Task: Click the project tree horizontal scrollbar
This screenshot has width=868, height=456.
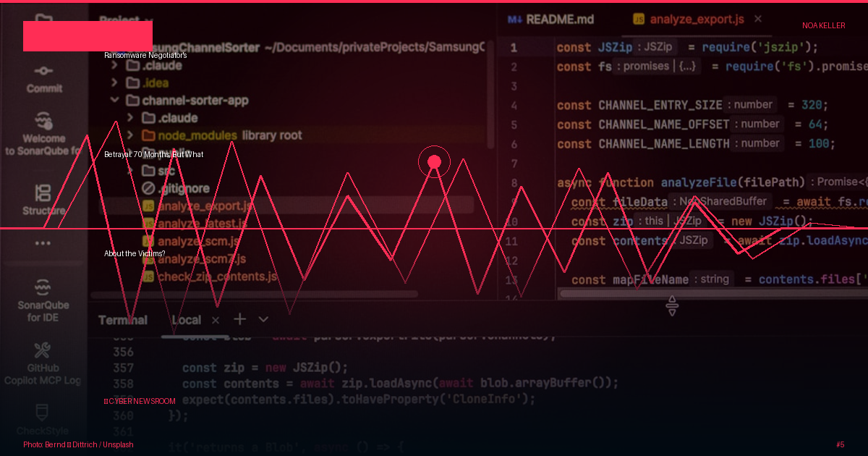Action: (x=255, y=295)
